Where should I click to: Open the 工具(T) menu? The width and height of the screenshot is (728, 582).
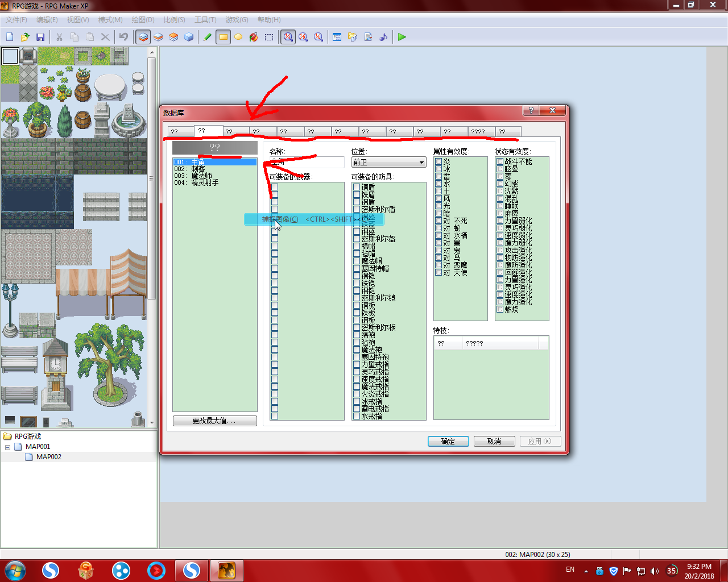tap(205, 19)
